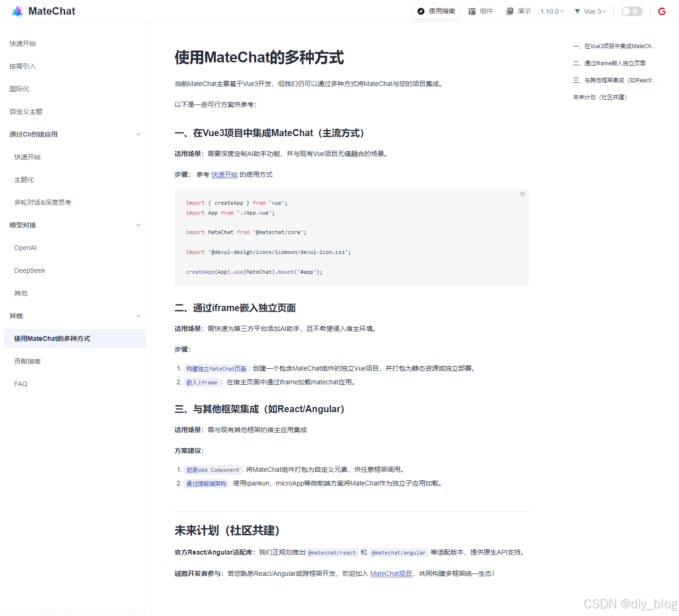
Task: Go to top-level 快速开始 sidebar item
Action: pyautogui.click(x=23, y=43)
